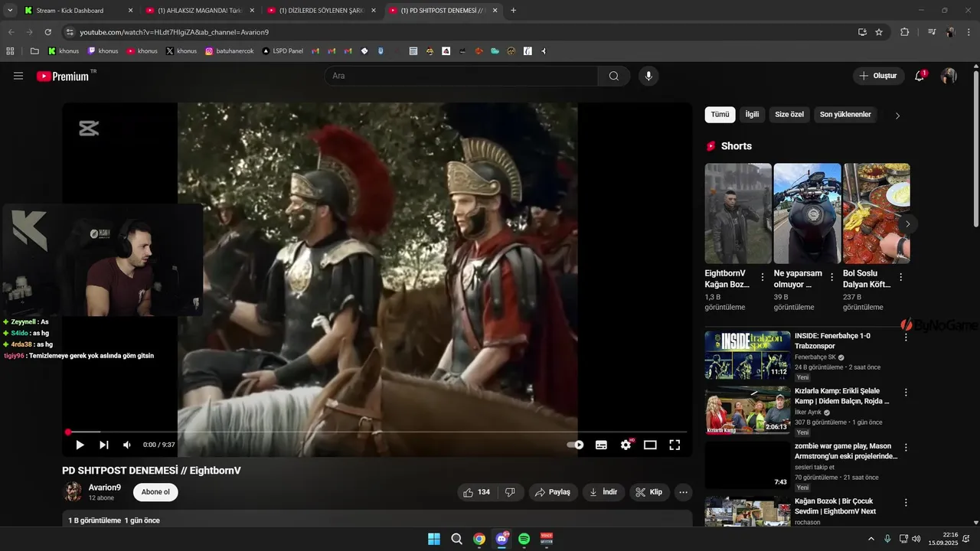Open Avarion9 channel avatar
Screen dimensions: 980x551
[x=73, y=492]
